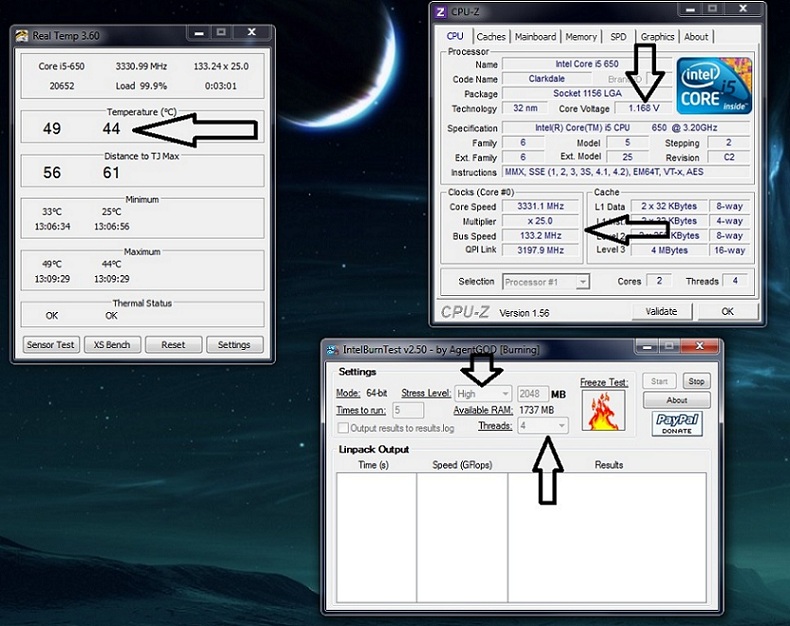
Task: Click the Time (s) column header
Action: click(373, 465)
